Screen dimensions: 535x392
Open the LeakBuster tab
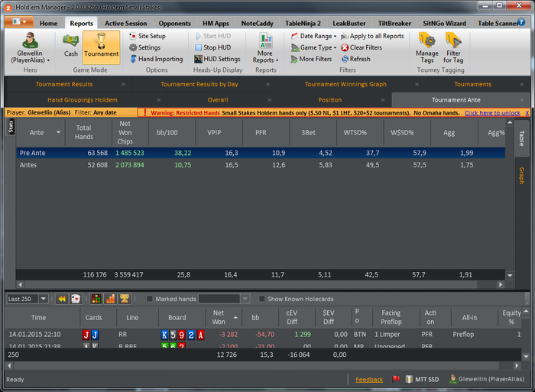click(x=349, y=23)
